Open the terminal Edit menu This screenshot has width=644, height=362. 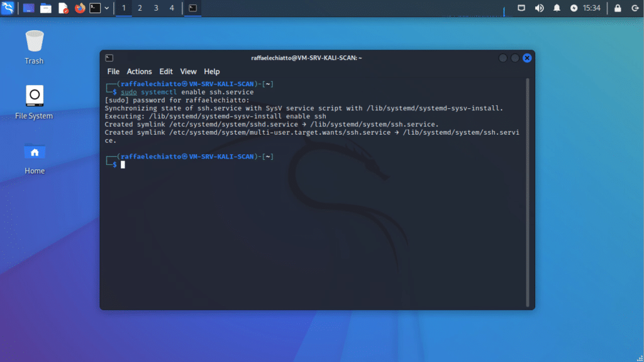[166, 72]
